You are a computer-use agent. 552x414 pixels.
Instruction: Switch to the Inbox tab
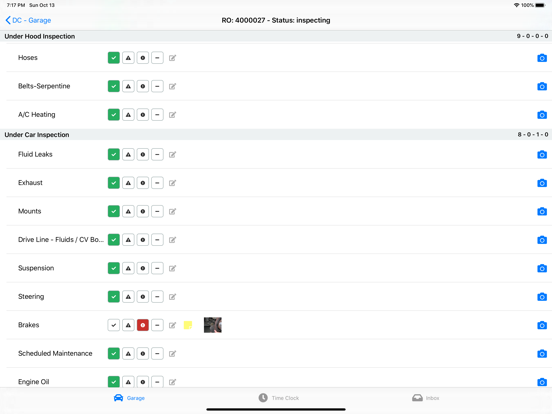(x=426, y=398)
